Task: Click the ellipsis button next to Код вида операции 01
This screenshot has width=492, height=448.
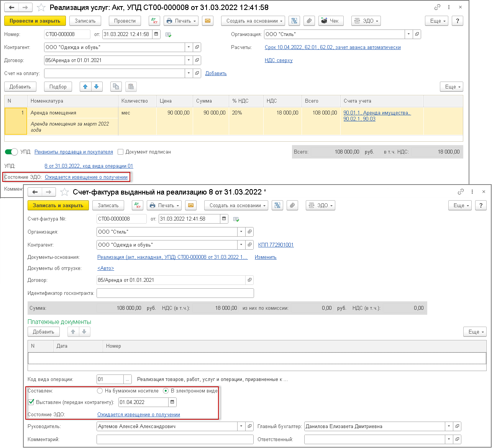Action: click(127, 379)
